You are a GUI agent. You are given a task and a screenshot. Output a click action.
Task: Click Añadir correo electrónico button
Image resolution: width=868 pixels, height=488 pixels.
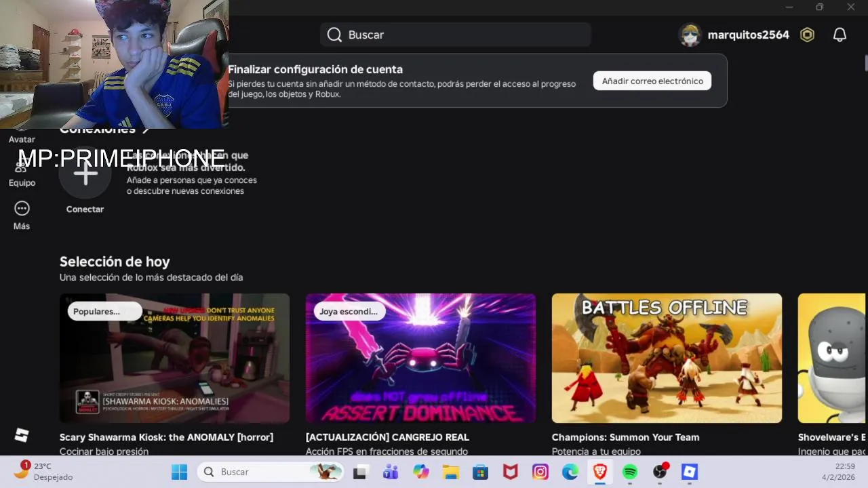pyautogui.click(x=652, y=81)
